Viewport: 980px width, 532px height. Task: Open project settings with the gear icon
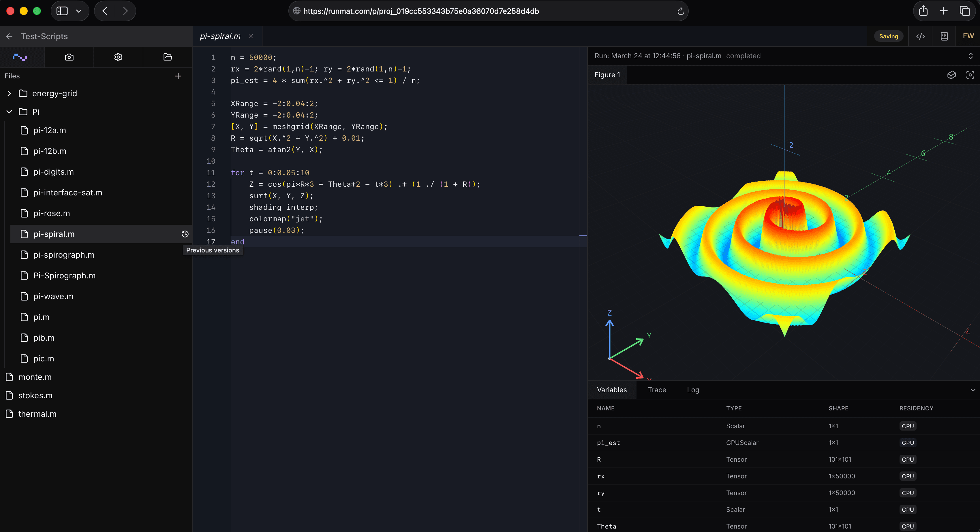pos(118,57)
